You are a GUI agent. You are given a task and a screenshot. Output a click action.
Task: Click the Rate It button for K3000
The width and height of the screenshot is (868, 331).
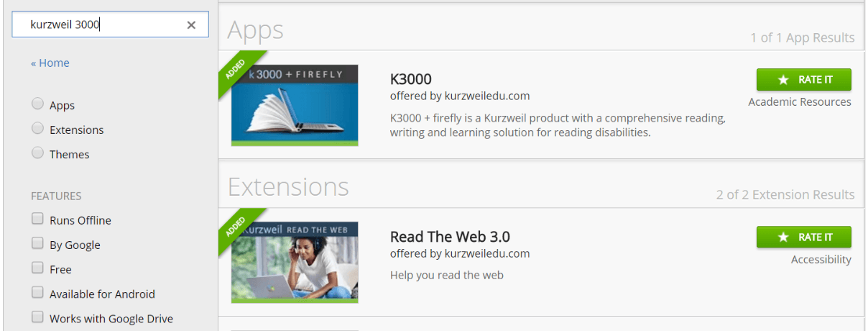pos(803,79)
